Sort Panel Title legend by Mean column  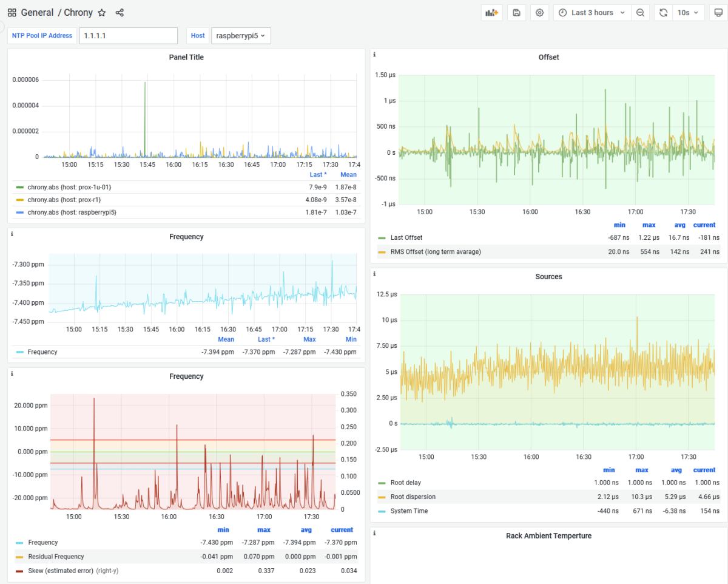[348, 174]
